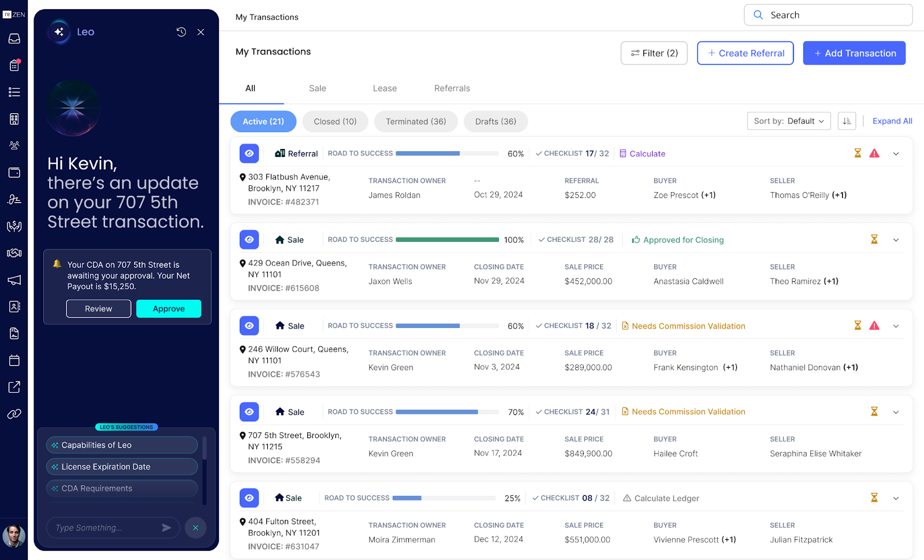
Task: Click the Search input field
Action: click(828, 15)
